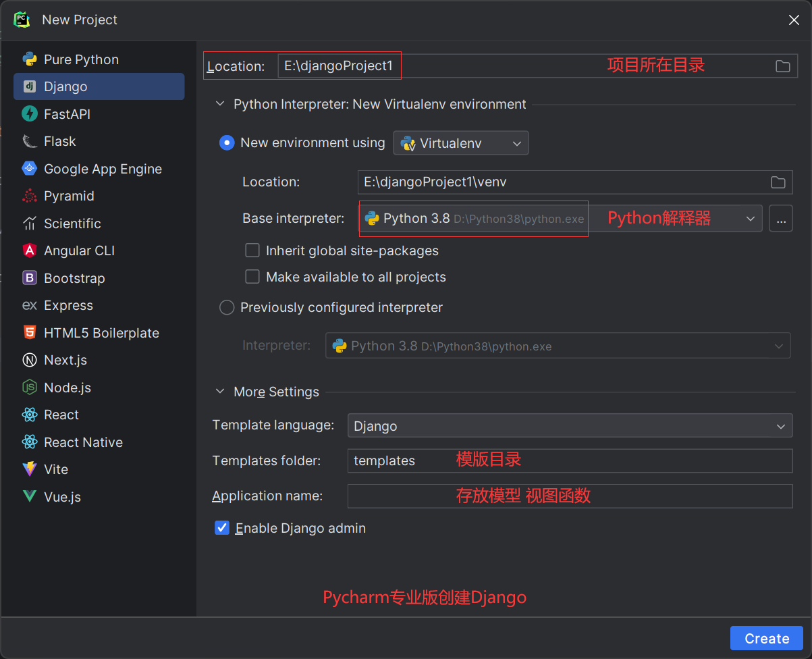Open the disabled Interpreter dropdown
Viewport: 812px width, 659px height.
pos(558,346)
